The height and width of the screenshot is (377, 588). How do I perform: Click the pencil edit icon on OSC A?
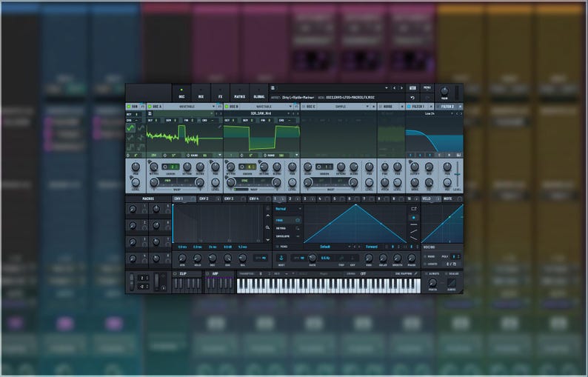pyautogui.click(x=219, y=127)
